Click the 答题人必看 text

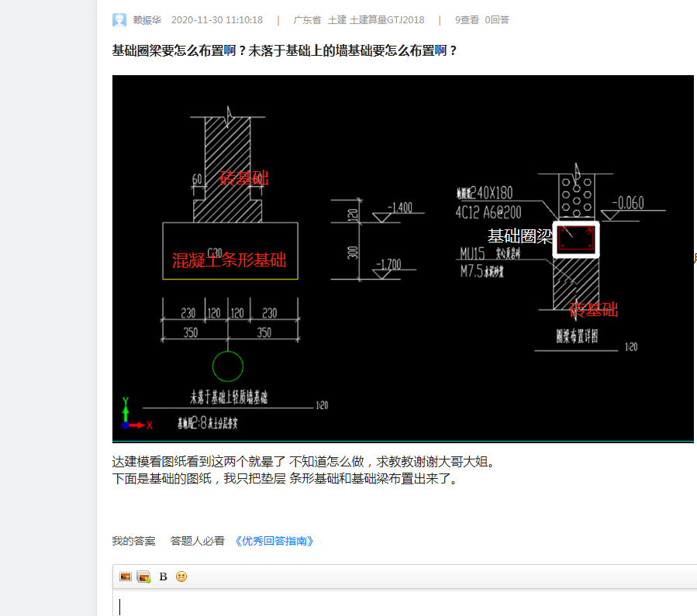[x=198, y=541]
